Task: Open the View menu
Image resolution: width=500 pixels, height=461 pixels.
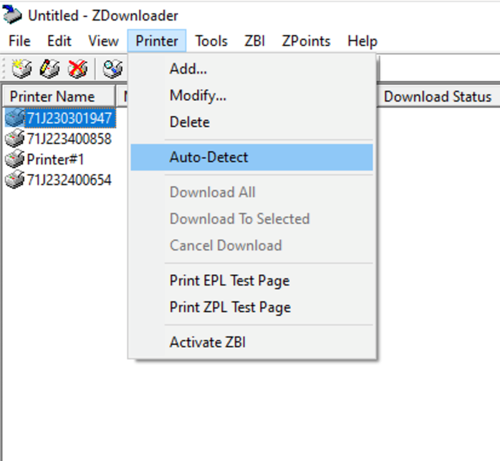Action: (103, 41)
